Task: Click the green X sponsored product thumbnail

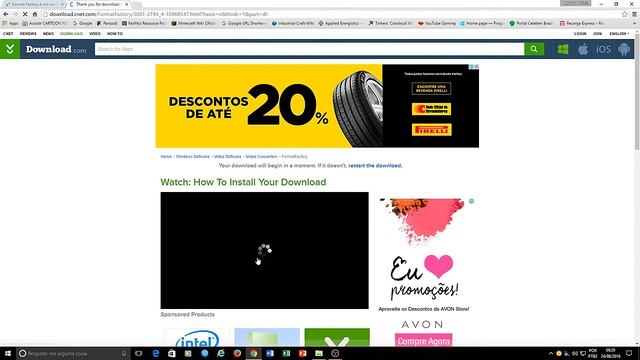Action: pos(337,338)
